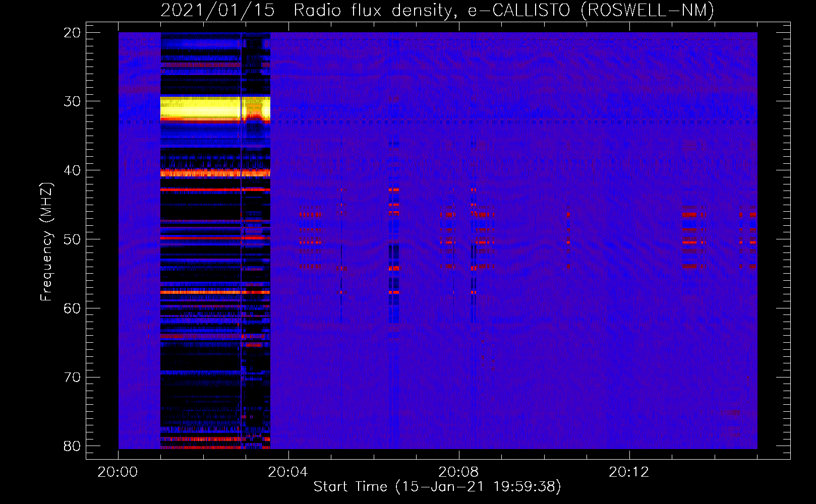Click the plot title with the date 2021/01/15
This screenshot has width=816, height=504.
point(437,10)
